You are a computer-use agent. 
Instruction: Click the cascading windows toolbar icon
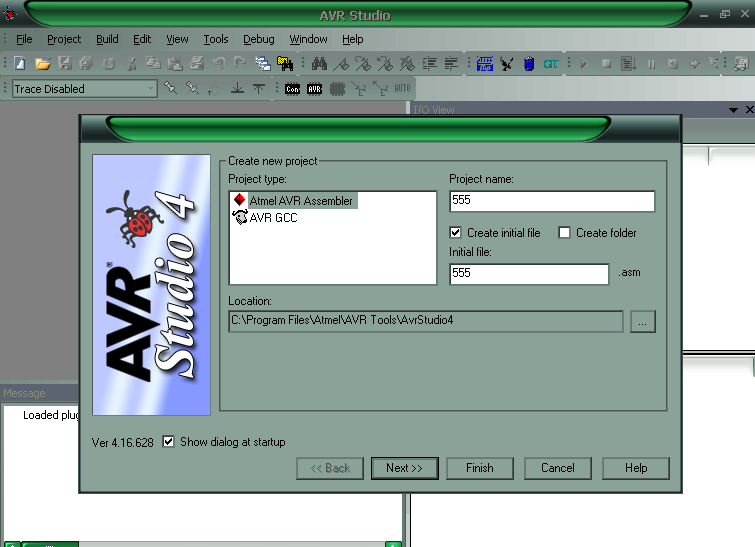coord(262,63)
